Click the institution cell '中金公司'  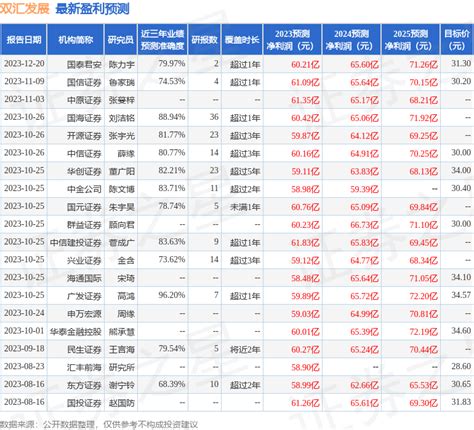(84, 189)
